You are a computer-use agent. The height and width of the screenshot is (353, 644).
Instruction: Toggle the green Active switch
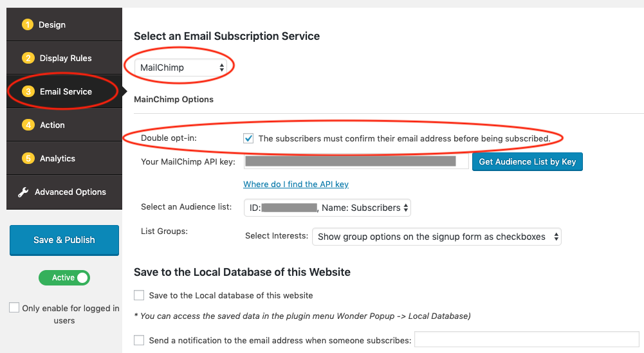click(64, 278)
